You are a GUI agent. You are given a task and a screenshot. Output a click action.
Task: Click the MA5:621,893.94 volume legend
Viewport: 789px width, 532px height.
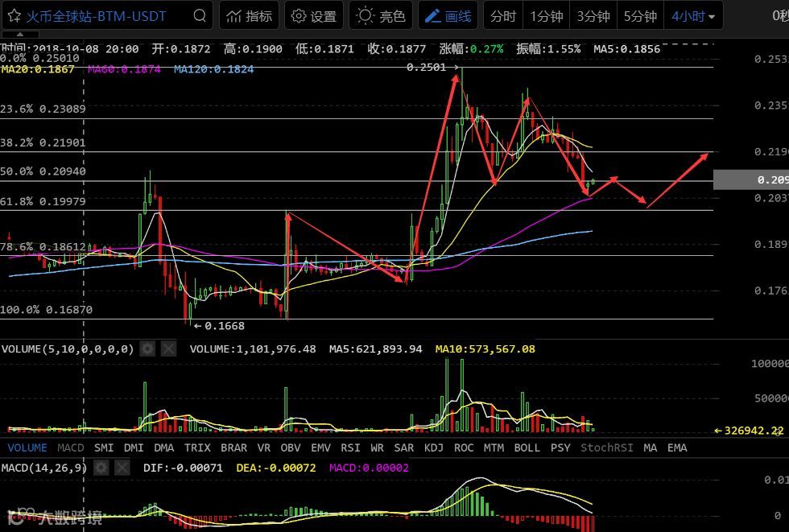coord(375,349)
